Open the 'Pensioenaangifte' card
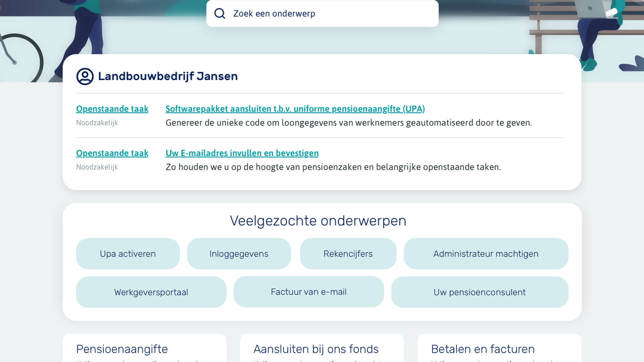The height and width of the screenshot is (362, 644). click(x=122, y=349)
